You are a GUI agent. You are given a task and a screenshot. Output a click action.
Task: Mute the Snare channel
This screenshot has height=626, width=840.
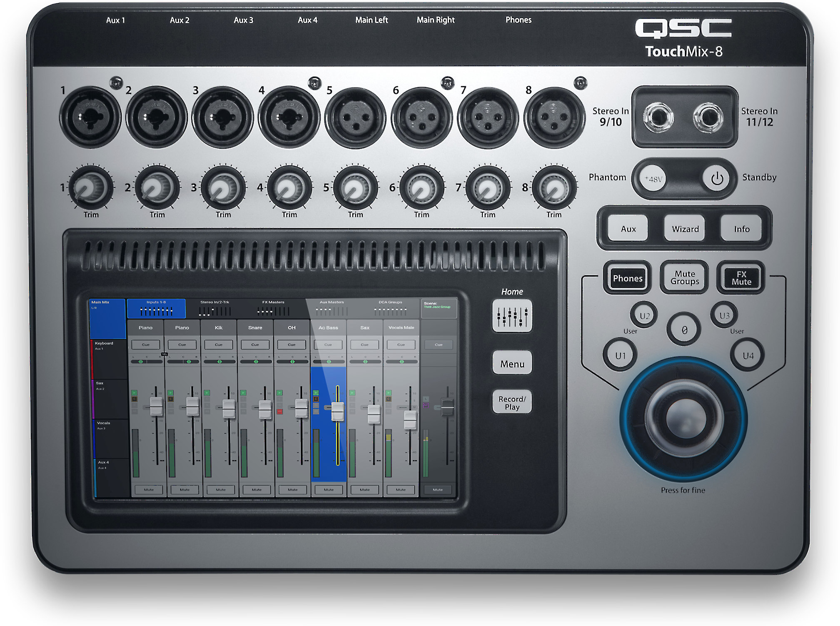coord(257,490)
